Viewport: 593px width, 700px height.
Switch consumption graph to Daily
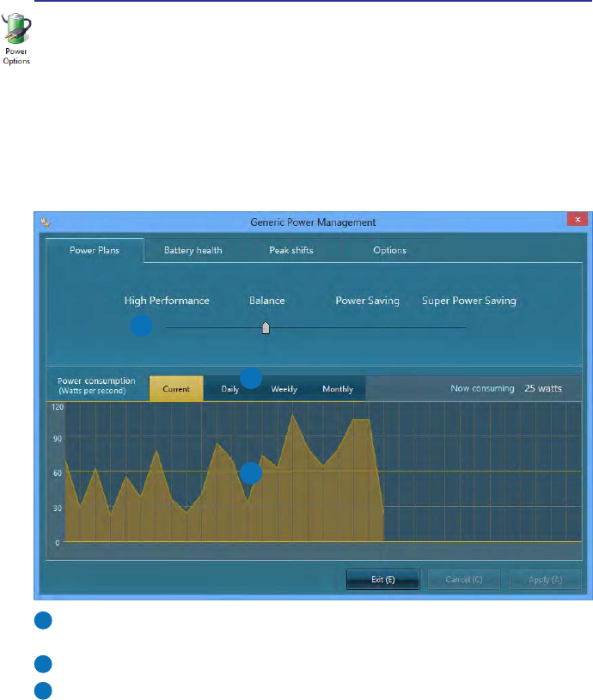pos(230,389)
